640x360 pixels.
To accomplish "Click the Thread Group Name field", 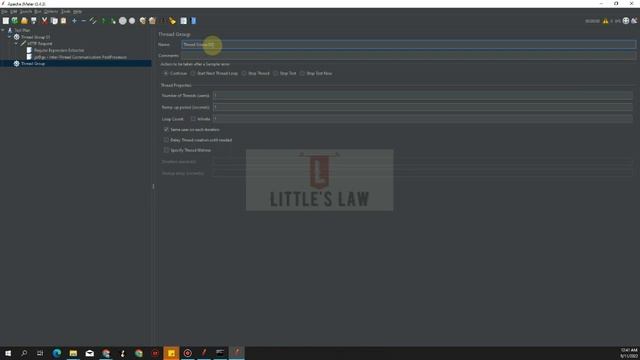I will point(409,44).
